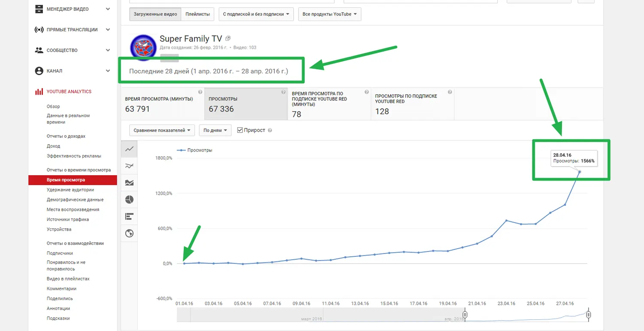
Task: Click the Super Family TV channel avatar
Action: 143,48
